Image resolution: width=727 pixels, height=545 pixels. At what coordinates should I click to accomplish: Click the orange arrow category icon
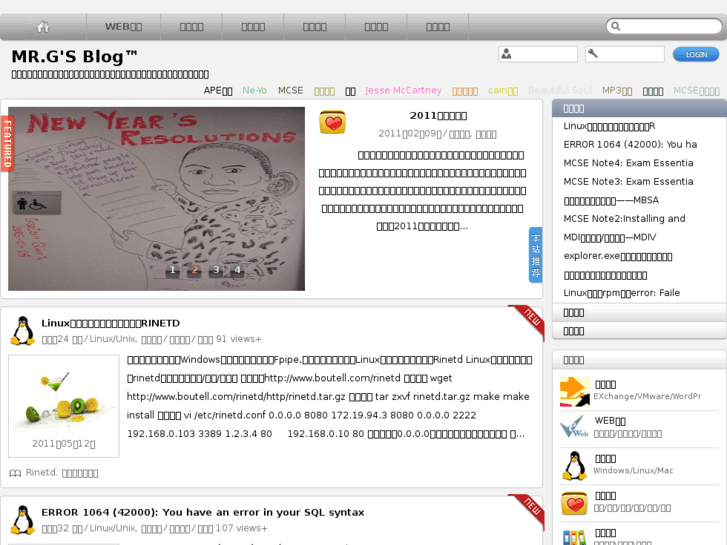[x=574, y=391]
